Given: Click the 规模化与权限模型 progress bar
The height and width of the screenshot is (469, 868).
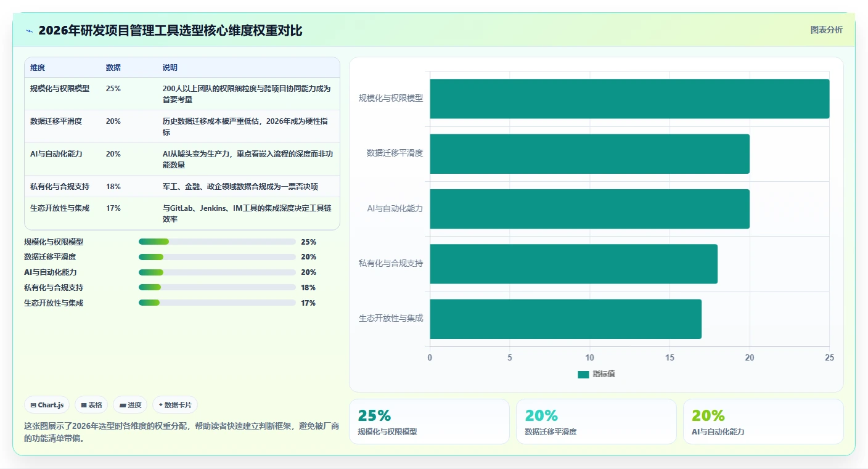Looking at the screenshot, I should [217, 242].
